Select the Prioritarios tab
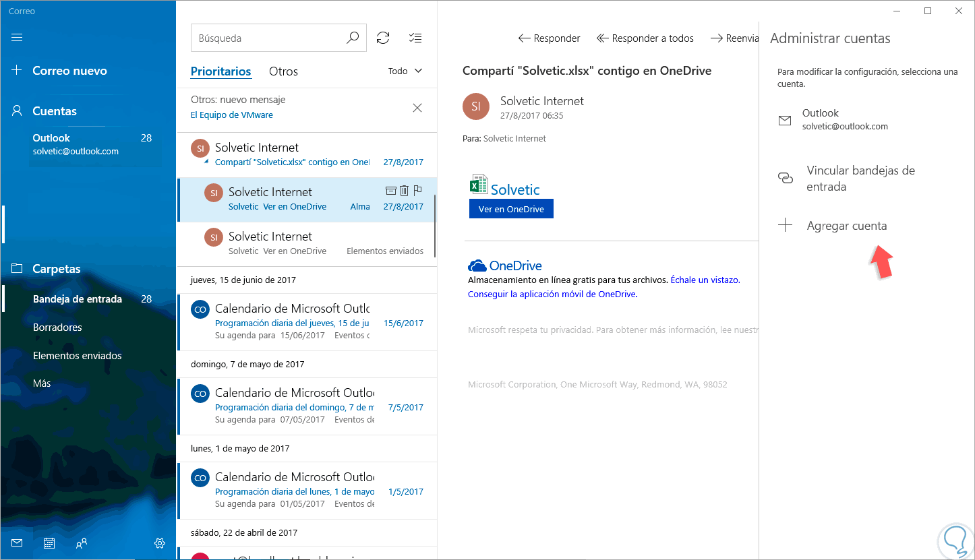 (x=220, y=71)
